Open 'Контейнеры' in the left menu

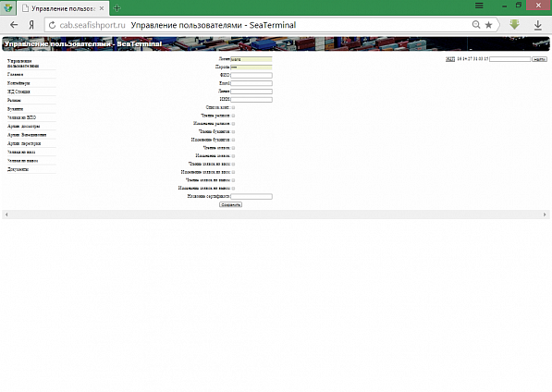click(x=18, y=83)
